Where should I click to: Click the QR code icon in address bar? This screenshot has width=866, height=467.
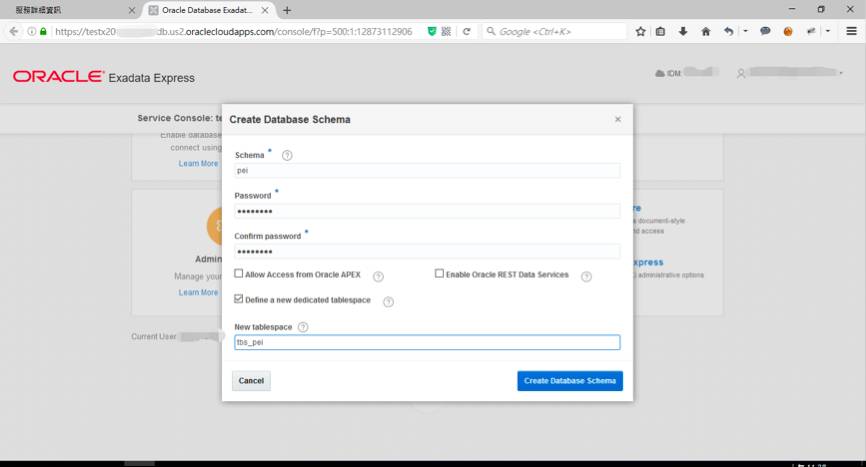pos(446,31)
